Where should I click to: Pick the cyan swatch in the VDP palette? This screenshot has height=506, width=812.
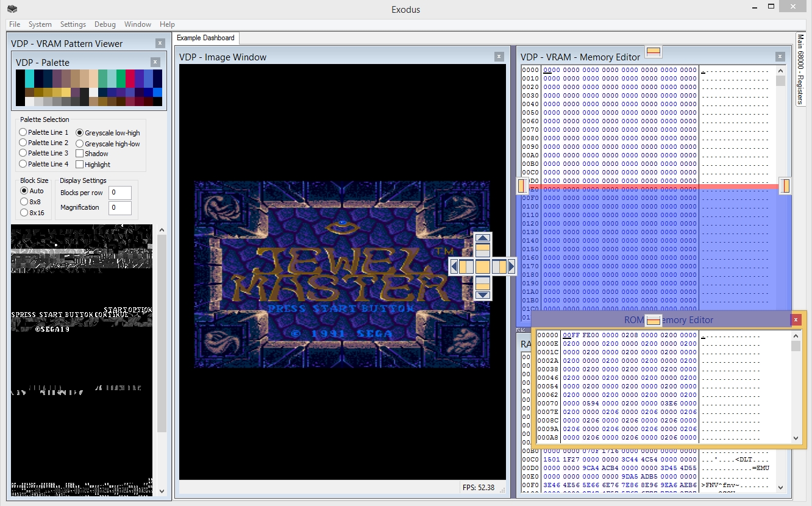coord(29,79)
